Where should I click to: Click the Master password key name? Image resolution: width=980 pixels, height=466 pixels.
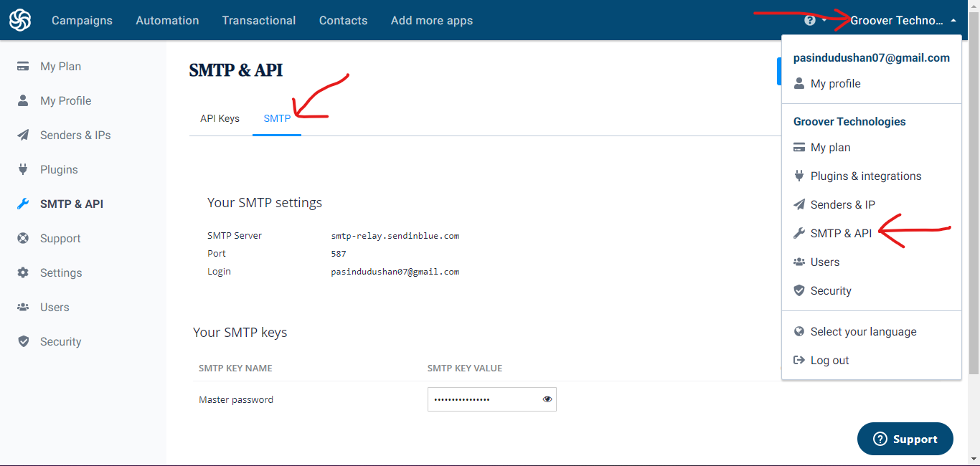click(236, 399)
